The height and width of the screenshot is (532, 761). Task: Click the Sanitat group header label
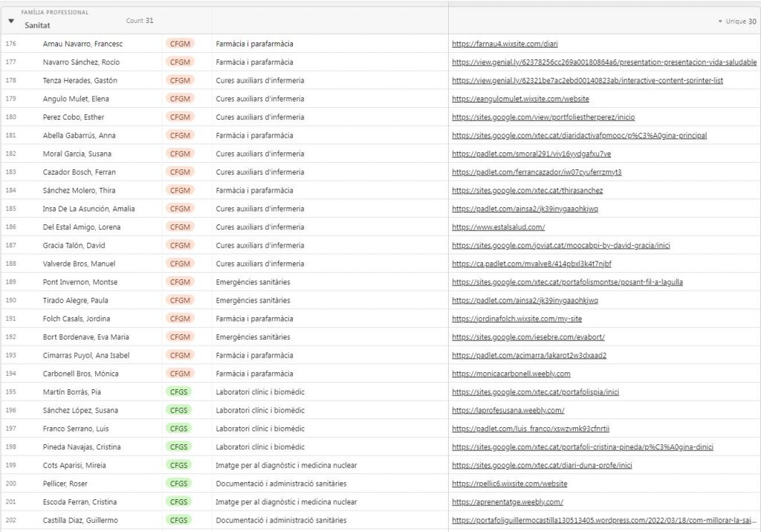click(37, 25)
